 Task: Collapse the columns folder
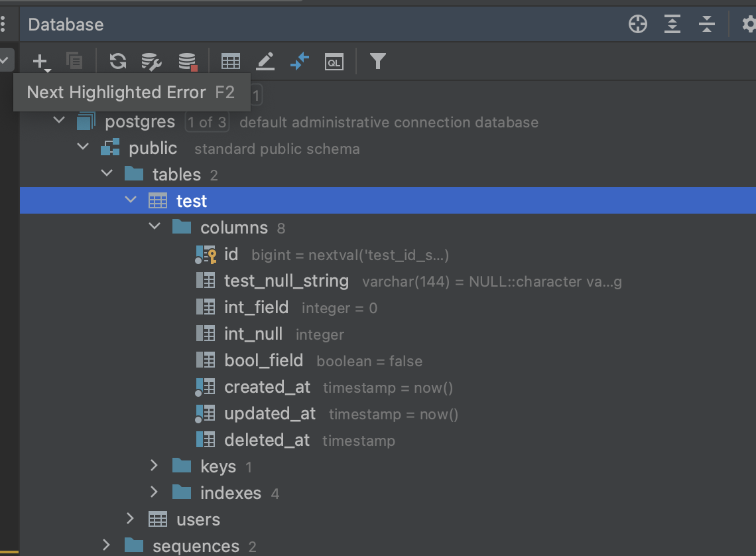[155, 227]
